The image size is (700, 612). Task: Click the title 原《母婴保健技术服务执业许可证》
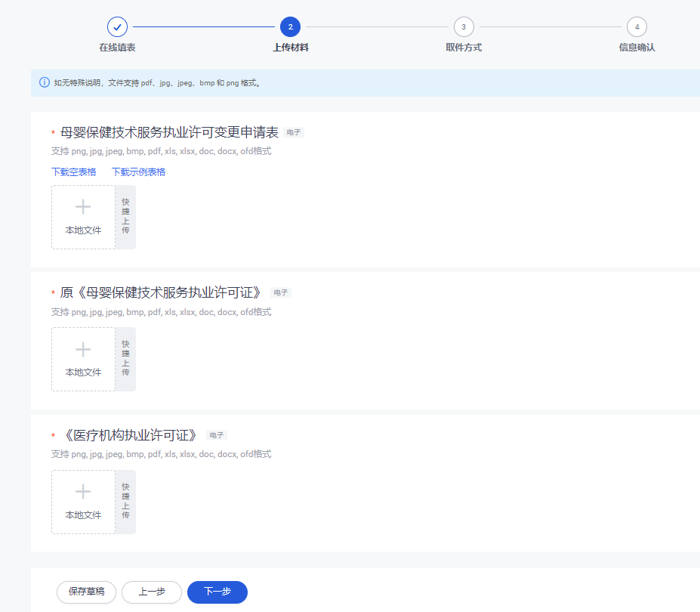point(161,292)
